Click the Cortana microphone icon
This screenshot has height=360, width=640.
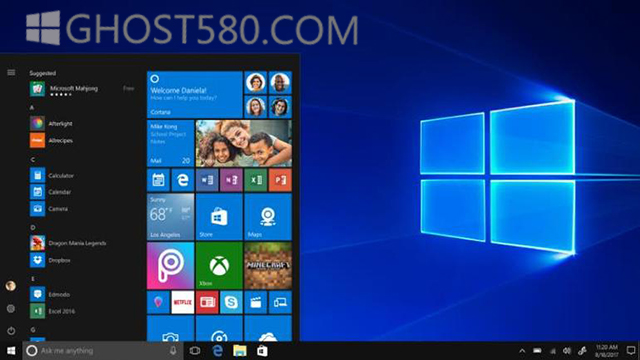click(173, 351)
